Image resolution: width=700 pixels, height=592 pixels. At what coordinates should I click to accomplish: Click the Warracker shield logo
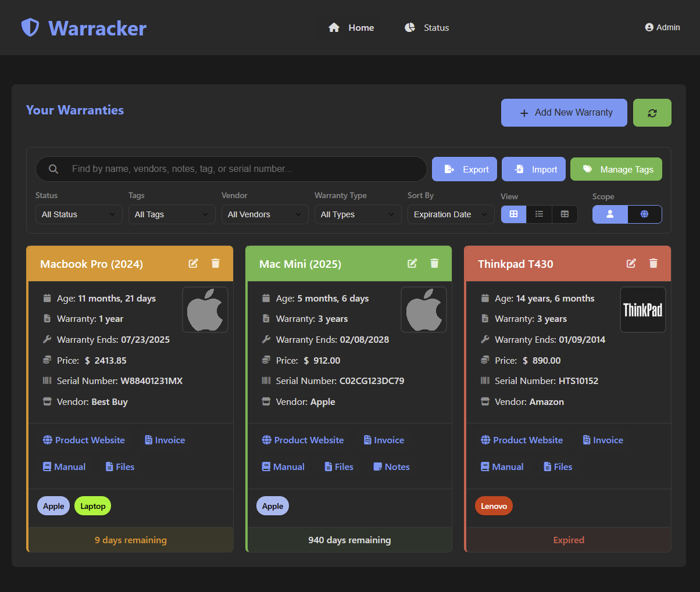coord(30,27)
